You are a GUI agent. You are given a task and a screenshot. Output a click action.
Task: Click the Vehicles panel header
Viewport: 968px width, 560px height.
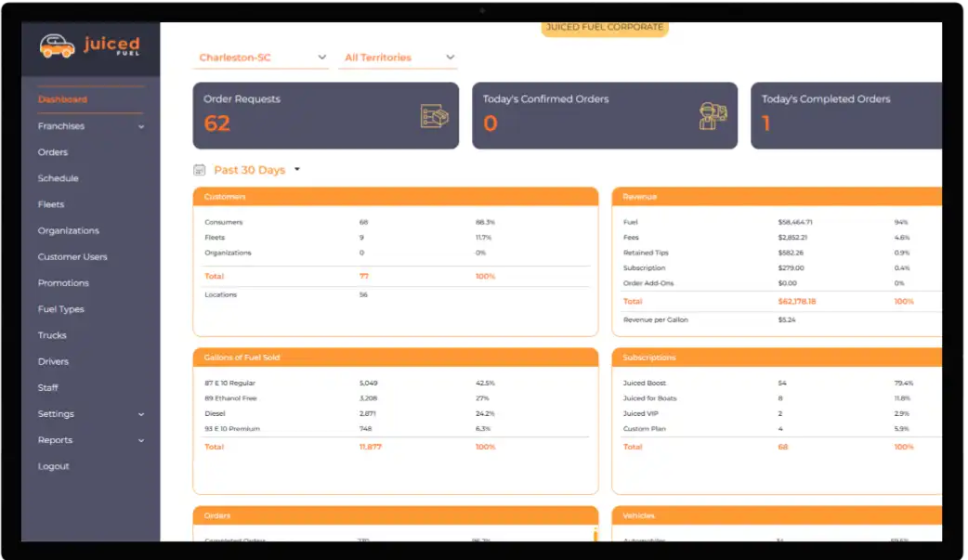click(x=778, y=515)
